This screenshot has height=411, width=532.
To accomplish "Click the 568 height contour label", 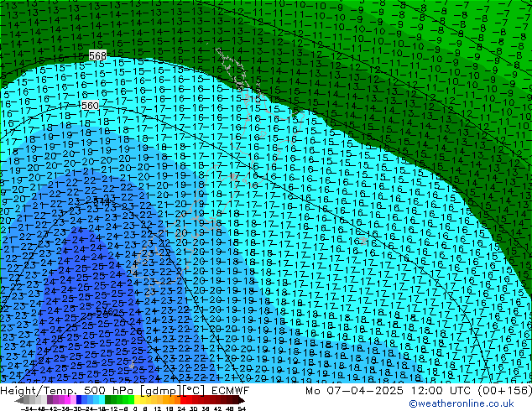I will (x=97, y=55).
